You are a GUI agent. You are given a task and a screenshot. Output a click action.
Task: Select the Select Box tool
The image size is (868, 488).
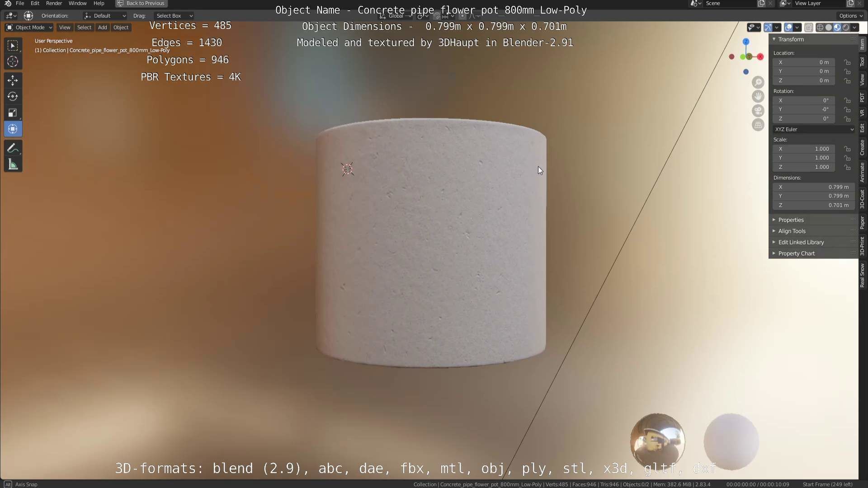coord(13,45)
